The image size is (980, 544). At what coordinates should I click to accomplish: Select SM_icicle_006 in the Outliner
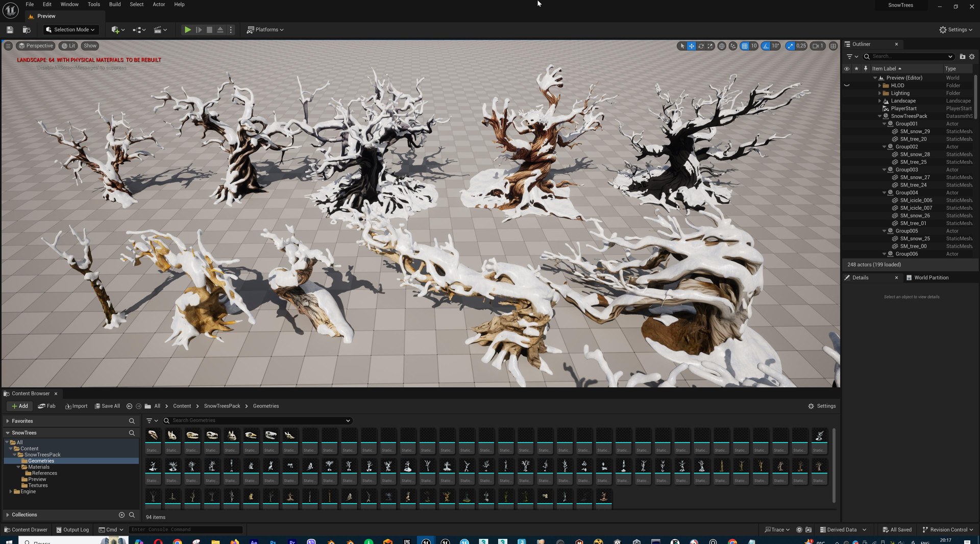tap(916, 201)
